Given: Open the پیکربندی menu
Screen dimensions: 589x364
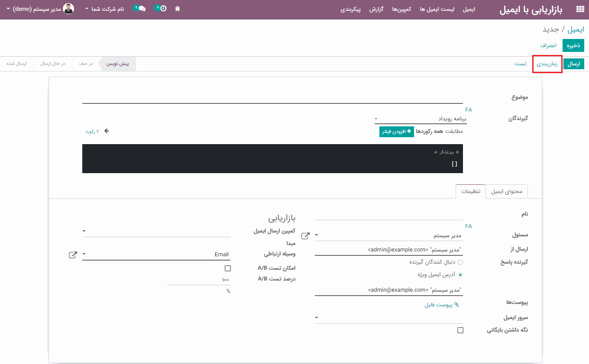Looking at the screenshot, I should tap(351, 9).
